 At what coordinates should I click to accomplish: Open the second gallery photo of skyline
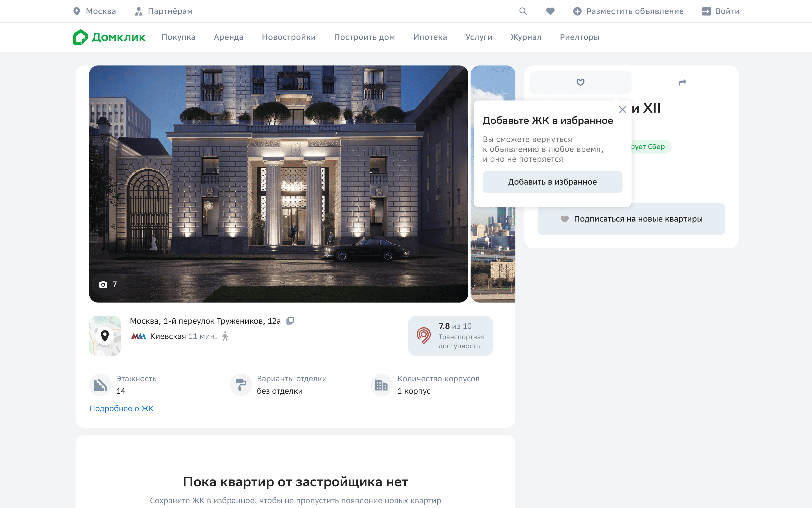(493, 255)
